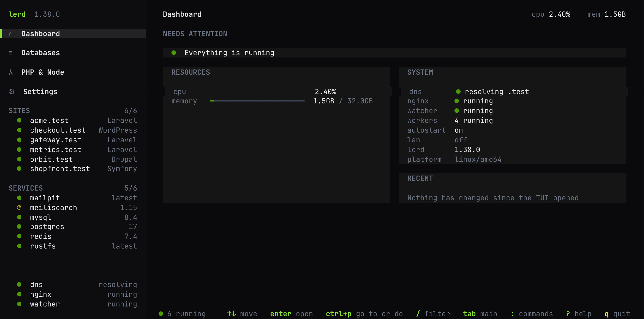
Task: Select the acme.test site
Action: click(x=73, y=120)
